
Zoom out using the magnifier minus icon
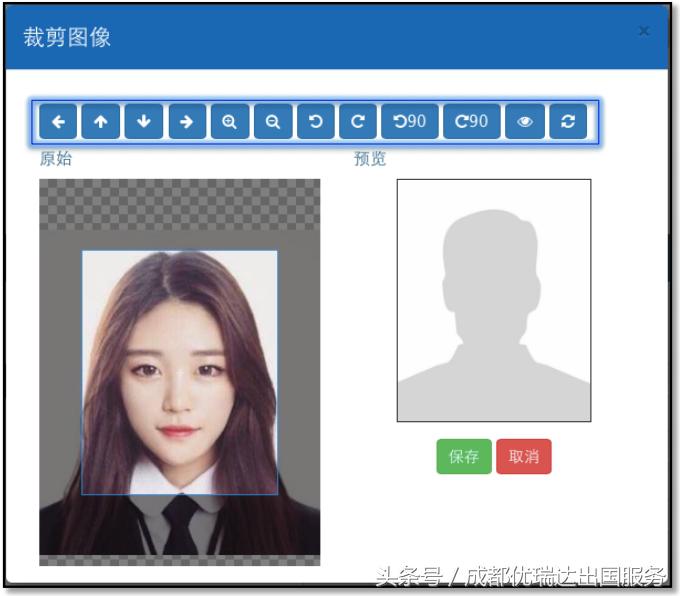point(272,122)
